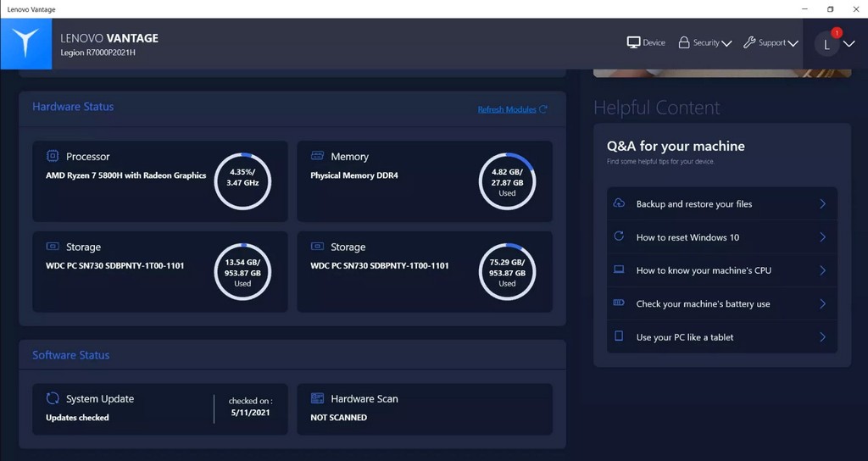Click the Hardware Scan icon
Image resolution: width=868 pixels, height=461 pixels.
click(317, 398)
